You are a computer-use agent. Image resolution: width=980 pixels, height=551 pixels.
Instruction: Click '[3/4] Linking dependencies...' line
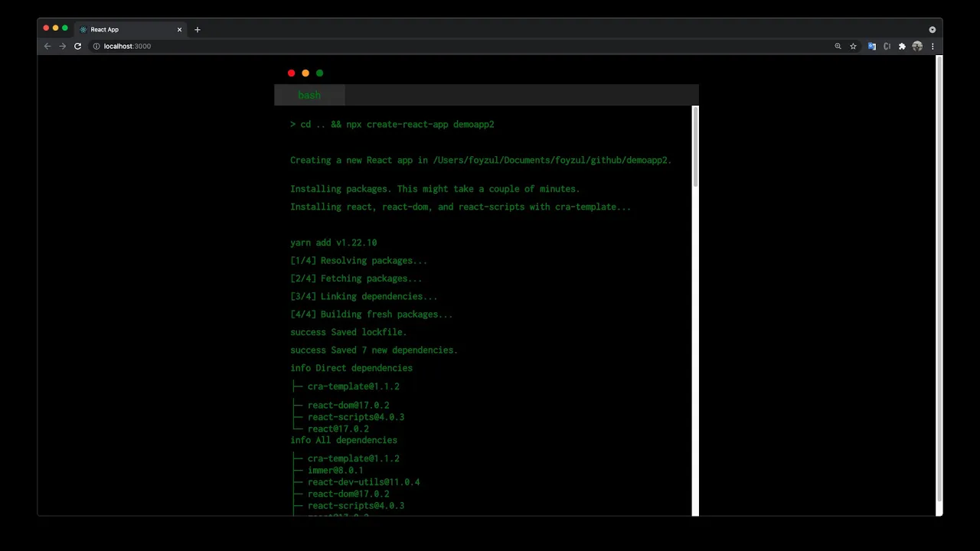(364, 296)
